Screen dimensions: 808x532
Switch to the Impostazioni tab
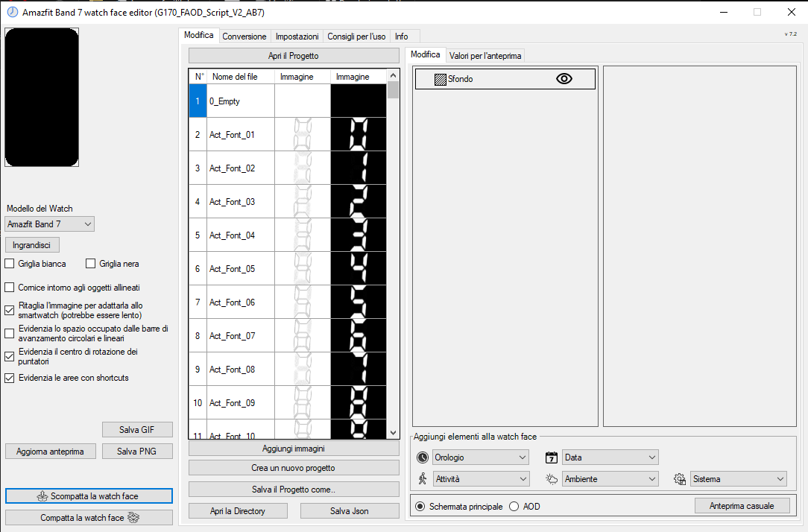click(297, 37)
